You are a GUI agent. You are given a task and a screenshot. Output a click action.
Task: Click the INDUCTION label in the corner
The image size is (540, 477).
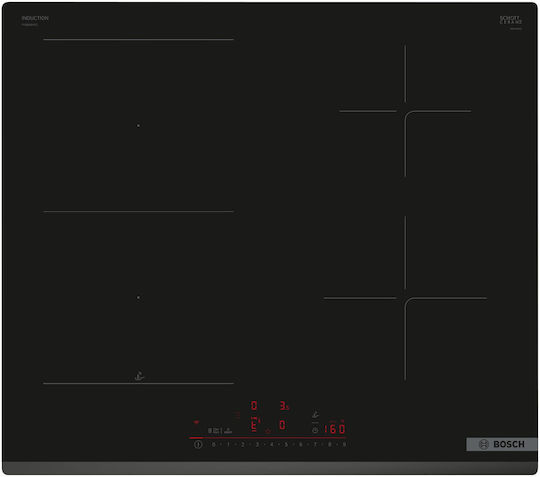coord(35,18)
